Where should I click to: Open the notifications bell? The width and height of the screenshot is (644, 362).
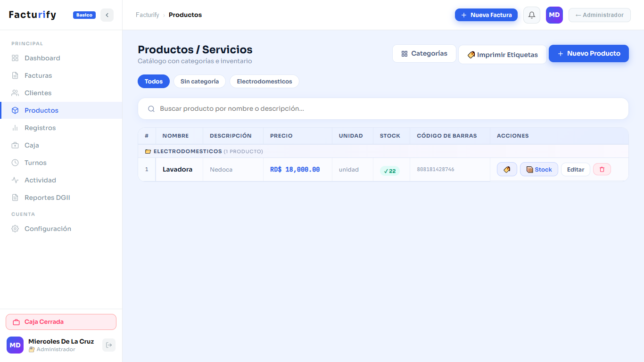point(532,15)
